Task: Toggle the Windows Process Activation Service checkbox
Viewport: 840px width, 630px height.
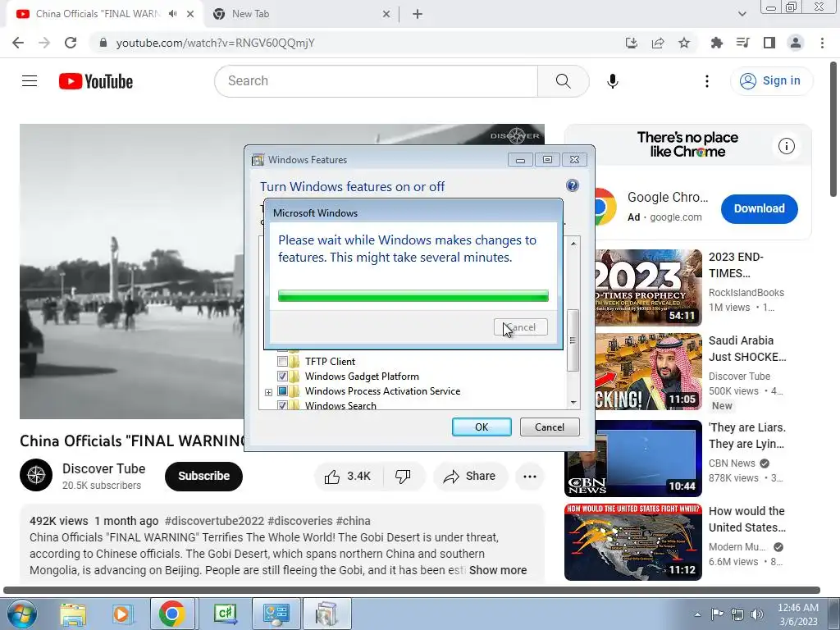Action: pos(282,391)
